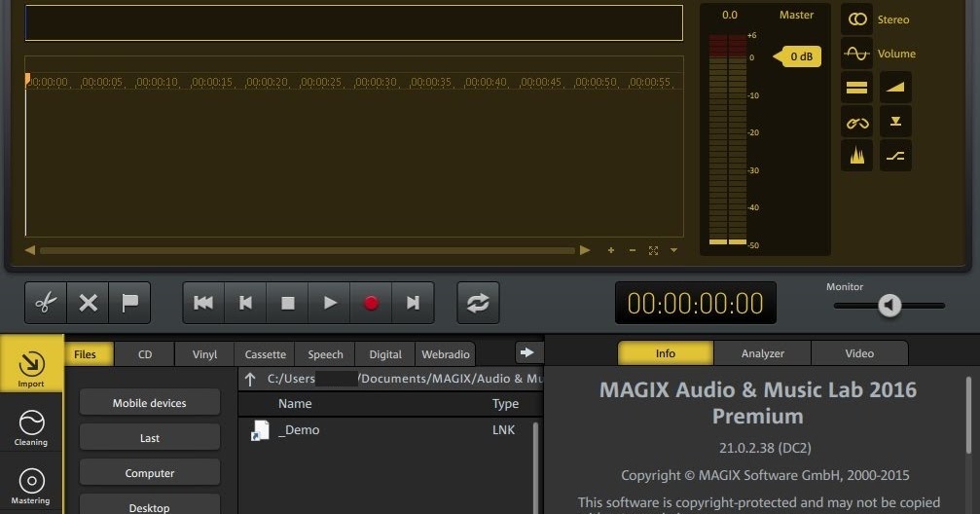Click the Volume curve icon
The height and width of the screenshot is (514, 980).
[856, 54]
